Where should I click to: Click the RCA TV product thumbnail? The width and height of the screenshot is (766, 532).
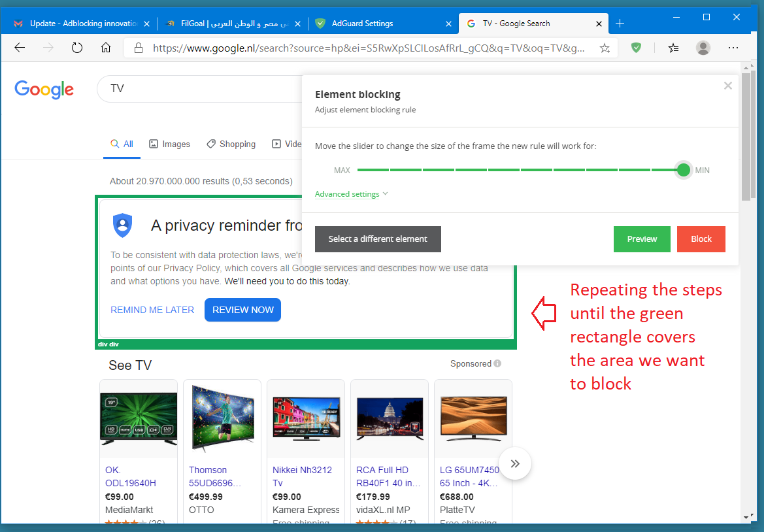pyautogui.click(x=390, y=419)
